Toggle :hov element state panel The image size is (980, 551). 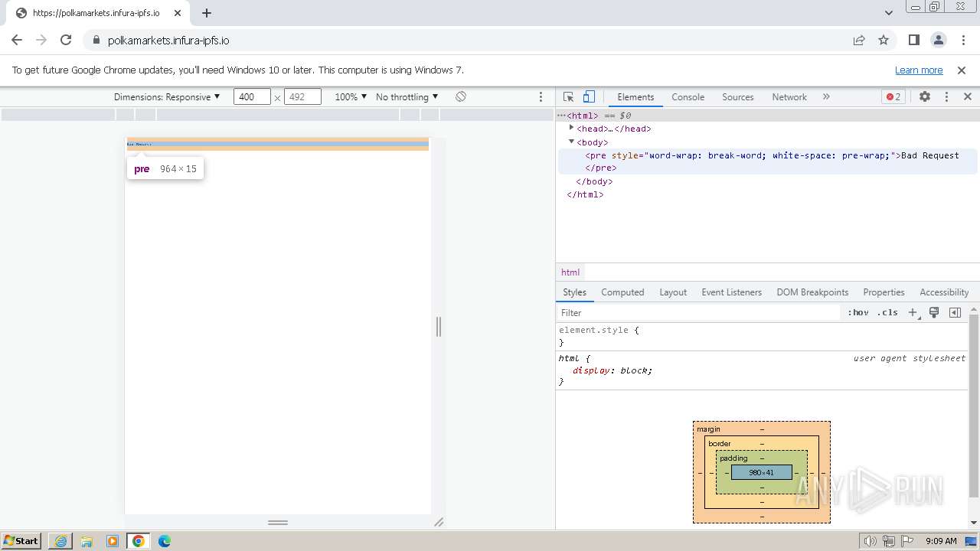(858, 312)
